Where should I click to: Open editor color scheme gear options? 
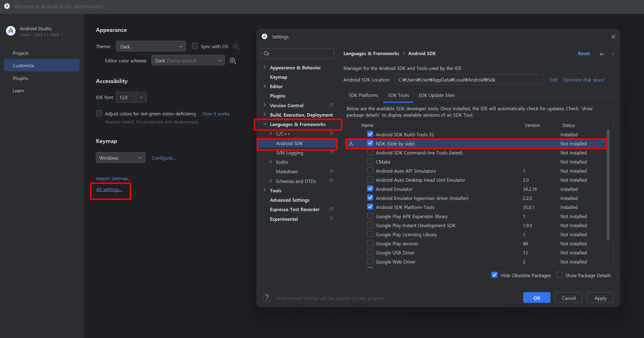pos(232,61)
